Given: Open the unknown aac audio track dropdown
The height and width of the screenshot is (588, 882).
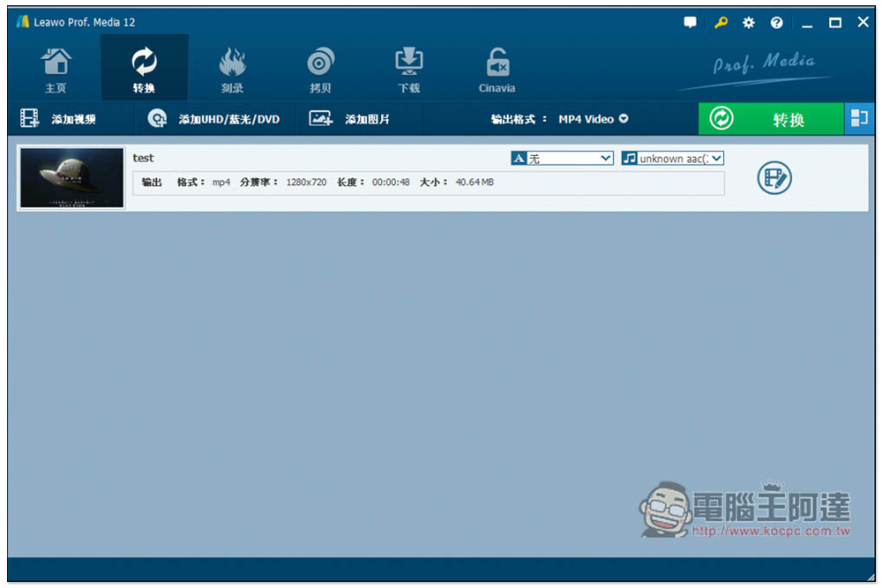Looking at the screenshot, I should (x=672, y=159).
